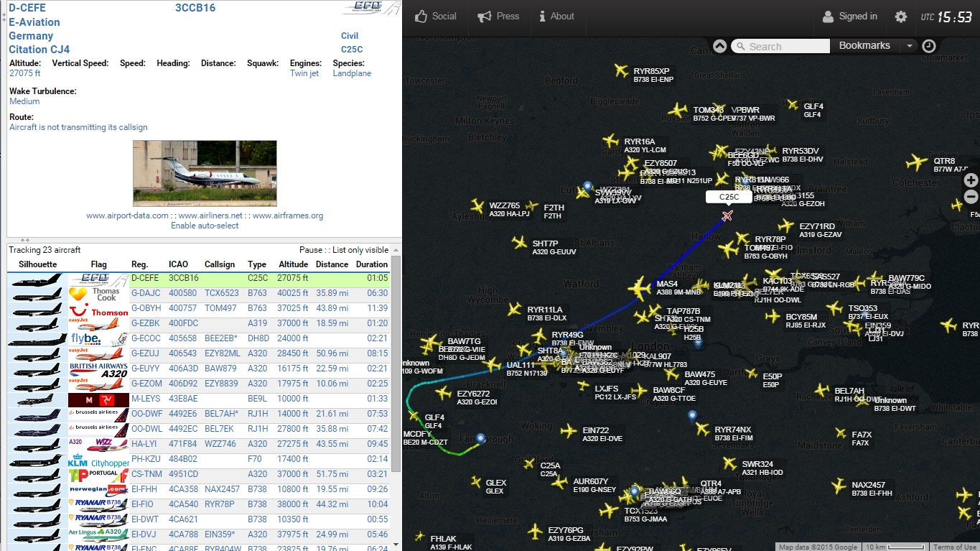This screenshot has width=980, height=551.
Task: Click the Citation CJ4 photo thumbnail
Action: tap(204, 172)
